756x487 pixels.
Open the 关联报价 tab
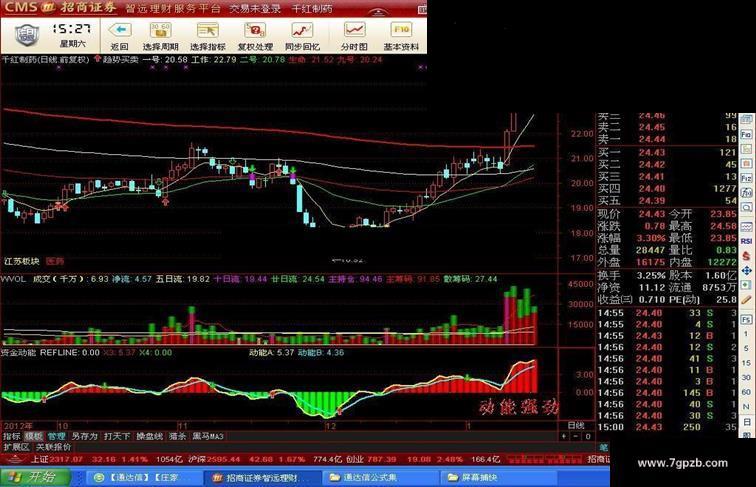click(x=54, y=447)
